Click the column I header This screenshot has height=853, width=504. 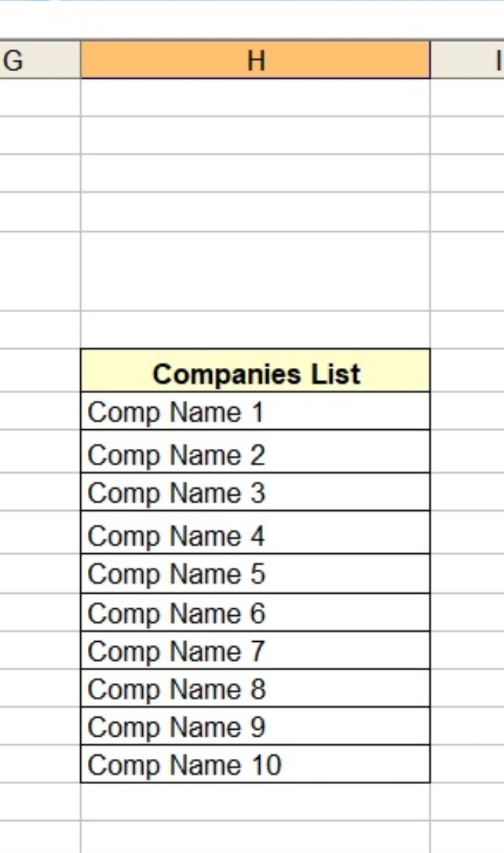468,60
